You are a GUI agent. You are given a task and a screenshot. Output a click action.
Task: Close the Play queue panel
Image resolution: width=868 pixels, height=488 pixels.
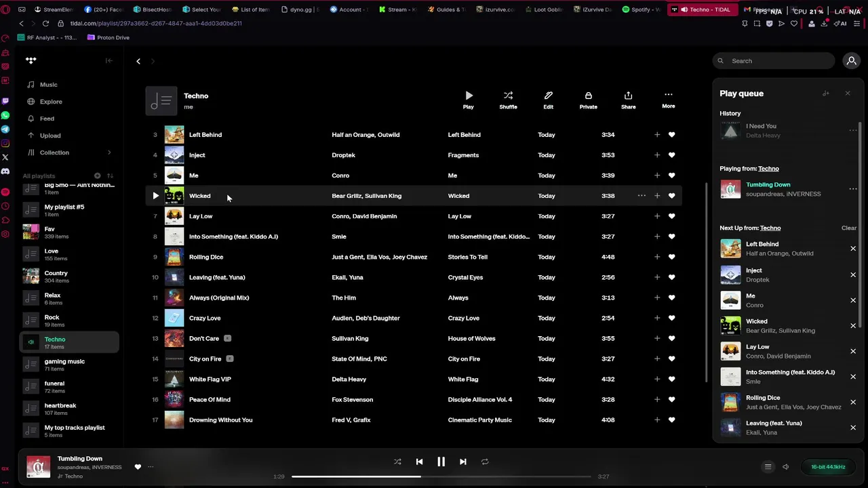[x=847, y=94]
